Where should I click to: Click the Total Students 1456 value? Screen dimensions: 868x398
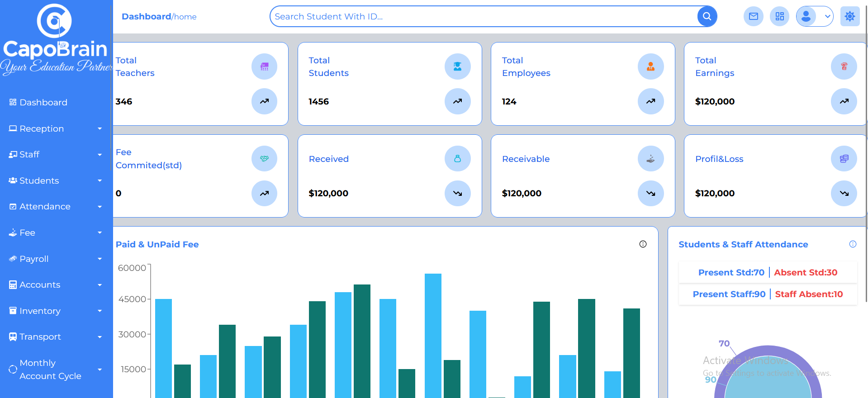[x=319, y=102]
